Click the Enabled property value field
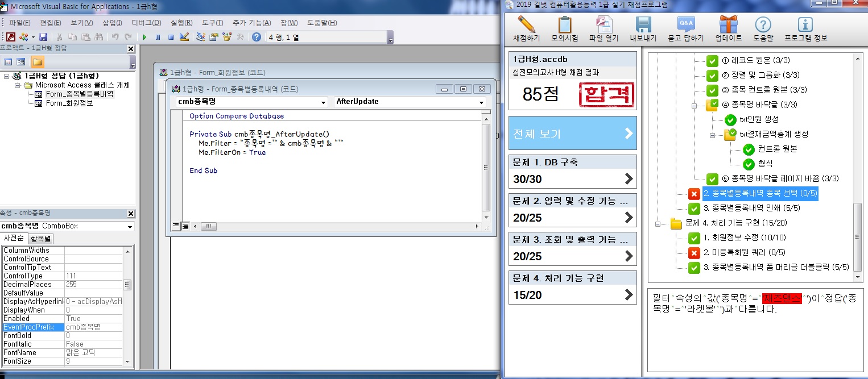Image resolution: width=868 pixels, height=379 pixels. click(93, 319)
